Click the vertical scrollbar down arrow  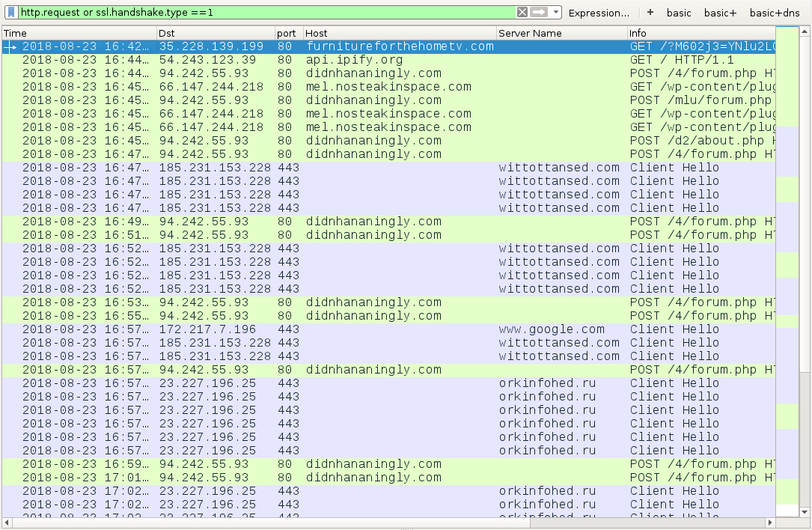click(x=805, y=512)
